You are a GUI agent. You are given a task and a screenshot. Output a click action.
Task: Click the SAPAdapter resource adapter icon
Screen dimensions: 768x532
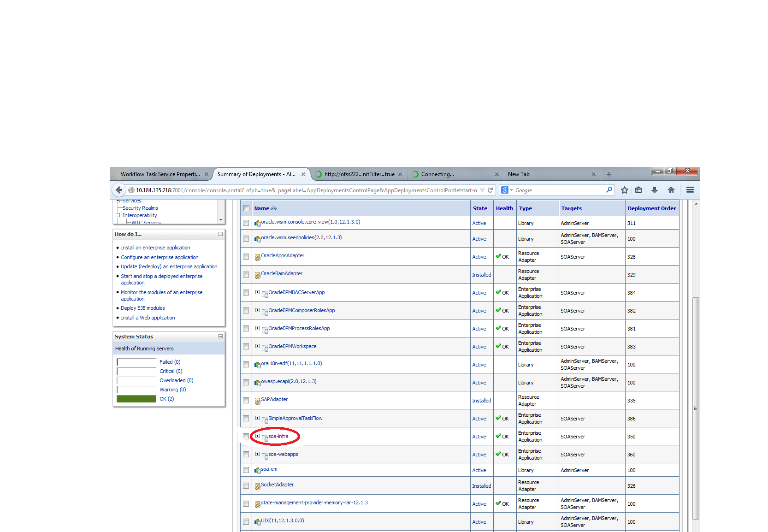click(x=258, y=401)
